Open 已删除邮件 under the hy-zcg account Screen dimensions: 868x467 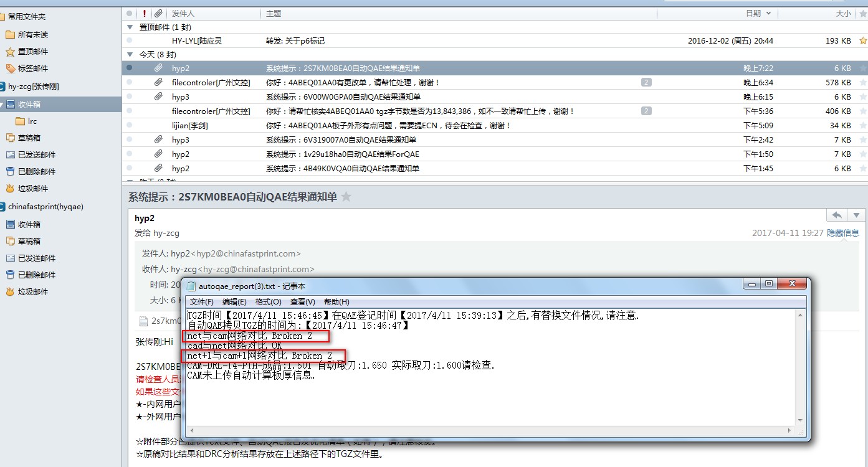(36, 171)
